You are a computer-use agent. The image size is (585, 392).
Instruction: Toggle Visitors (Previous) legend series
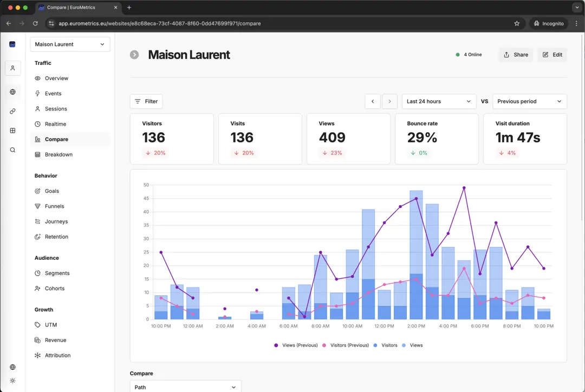pos(346,345)
